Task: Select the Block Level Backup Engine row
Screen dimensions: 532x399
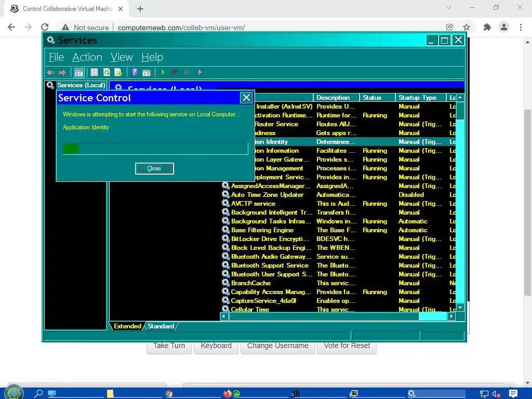Action: 339,247
